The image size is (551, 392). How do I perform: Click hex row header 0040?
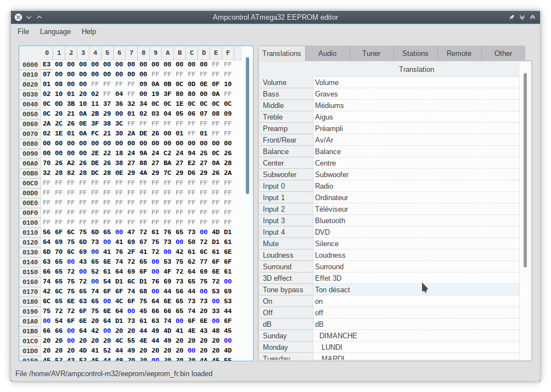30,104
